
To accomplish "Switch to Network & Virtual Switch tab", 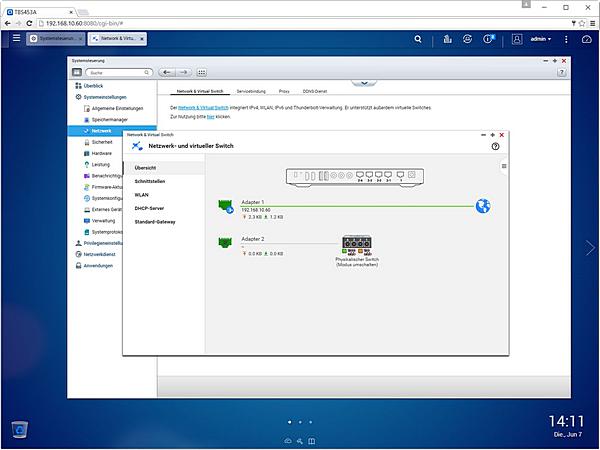I will click(200, 91).
